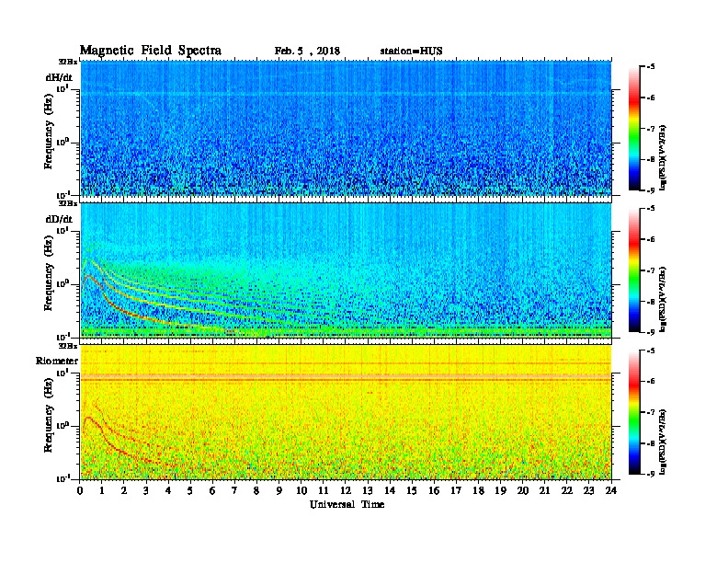Click hour "3" on the time axis

coord(146,491)
